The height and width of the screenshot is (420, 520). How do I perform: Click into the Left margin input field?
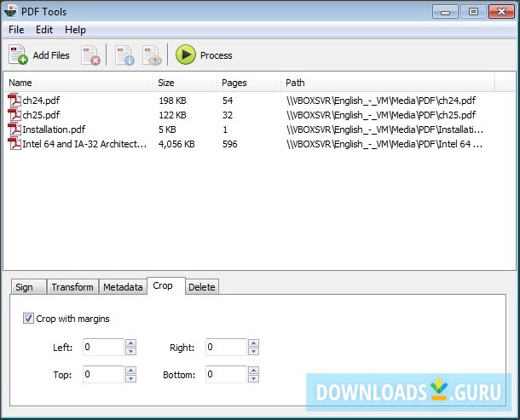(103, 347)
